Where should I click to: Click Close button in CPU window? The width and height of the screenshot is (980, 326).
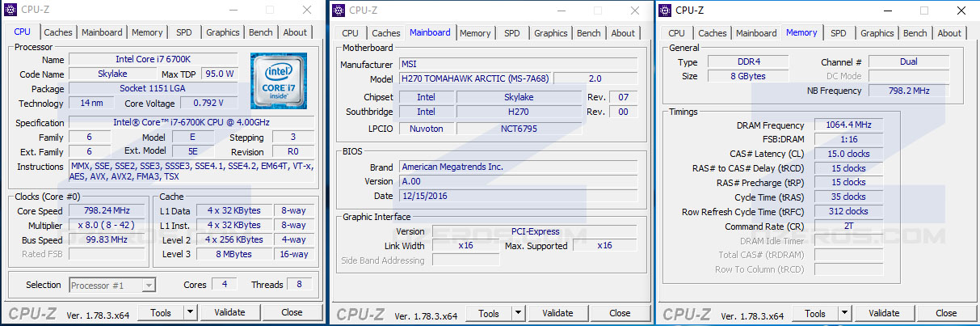click(292, 312)
